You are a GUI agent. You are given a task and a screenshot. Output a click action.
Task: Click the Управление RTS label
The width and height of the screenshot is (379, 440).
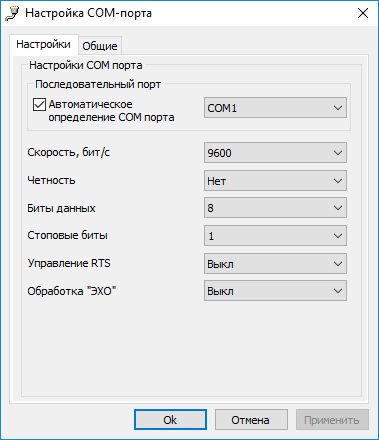click(69, 263)
